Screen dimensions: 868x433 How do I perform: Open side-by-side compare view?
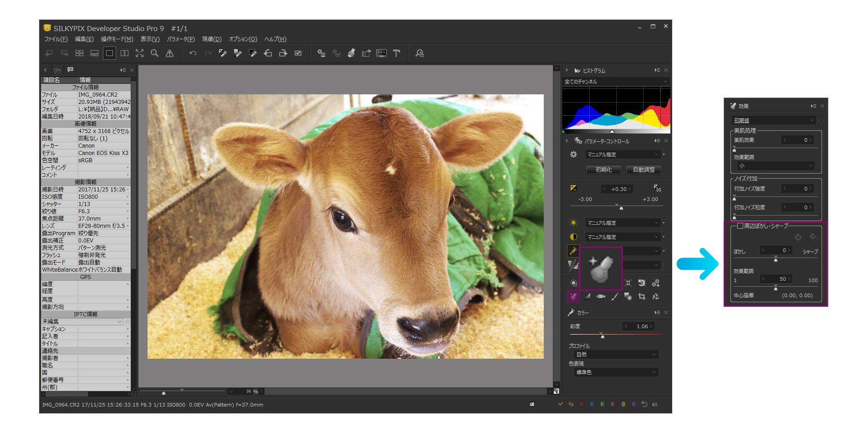click(x=124, y=53)
